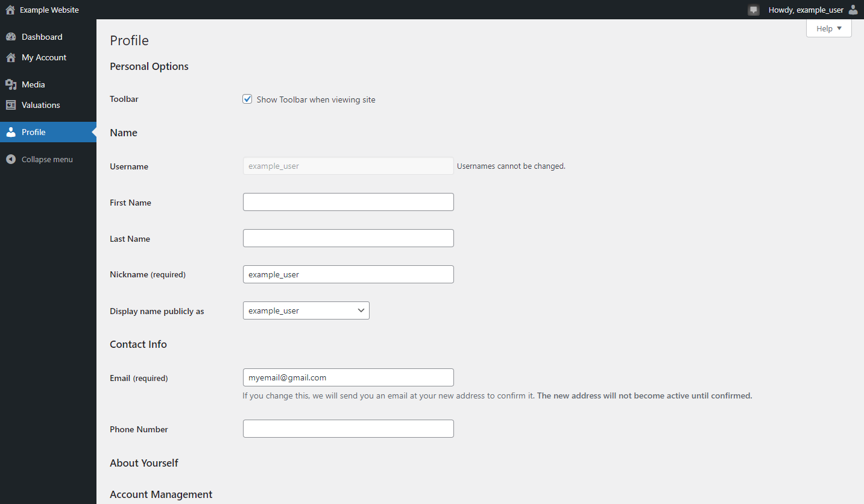Focus the Last Name text field
The height and width of the screenshot is (504, 864).
click(x=348, y=238)
